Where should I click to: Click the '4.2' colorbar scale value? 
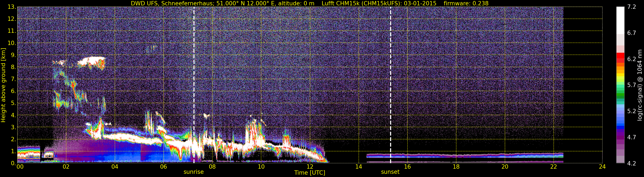632,163
